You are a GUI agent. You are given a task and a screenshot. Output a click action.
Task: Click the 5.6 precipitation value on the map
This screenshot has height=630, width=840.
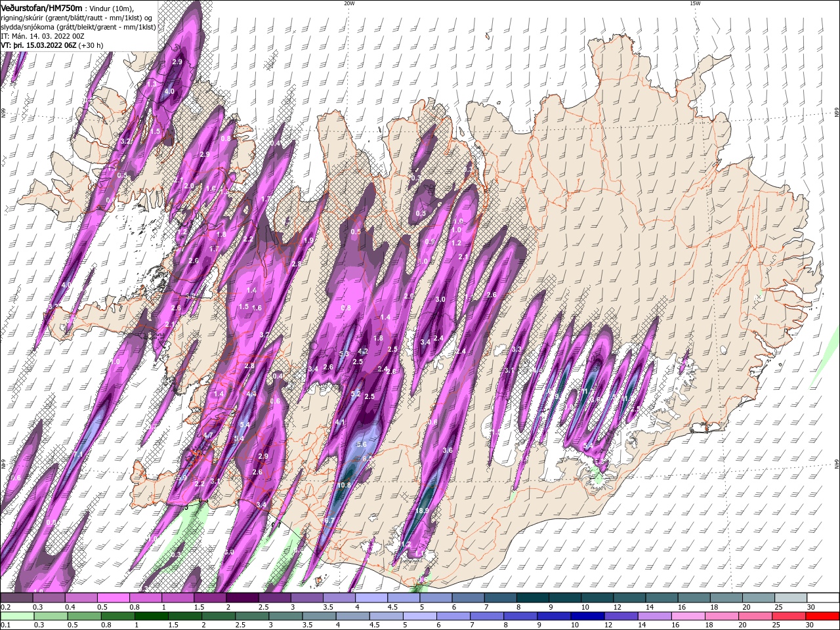[x=362, y=444]
